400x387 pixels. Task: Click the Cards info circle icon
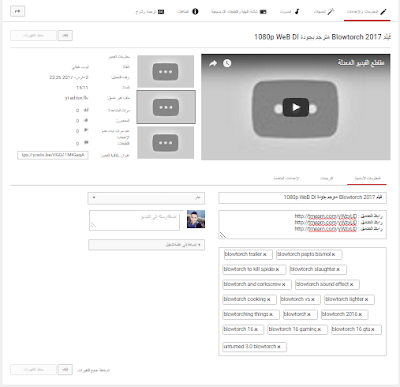[195, 12]
